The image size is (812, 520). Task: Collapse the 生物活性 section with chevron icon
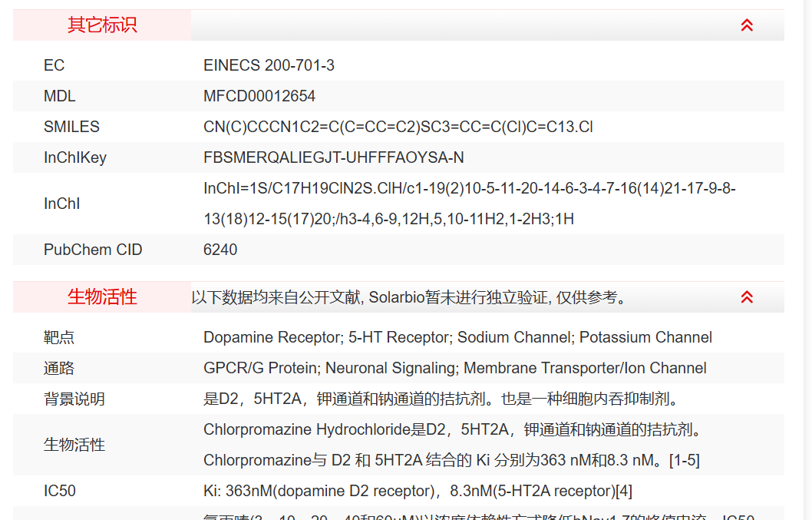click(747, 297)
